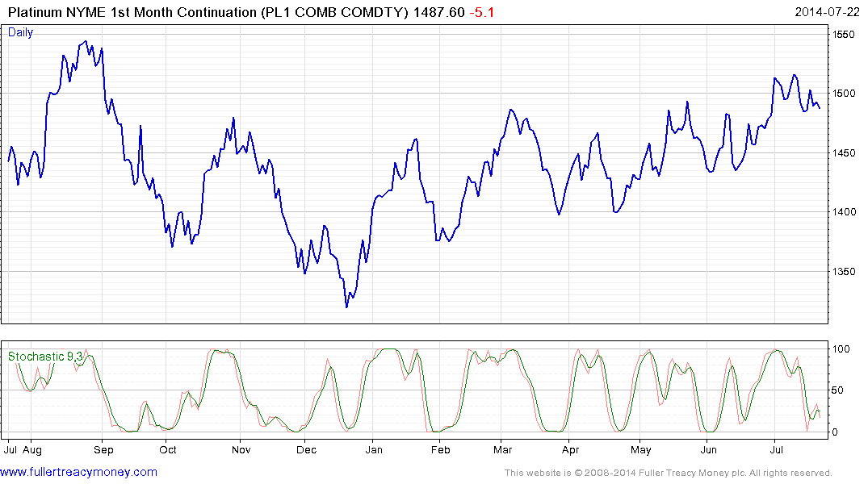The height and width of the screenshot is (484, 868).
Task: Click the red price change -5.1
Action: pyautogui.click(x=481, y=12)
